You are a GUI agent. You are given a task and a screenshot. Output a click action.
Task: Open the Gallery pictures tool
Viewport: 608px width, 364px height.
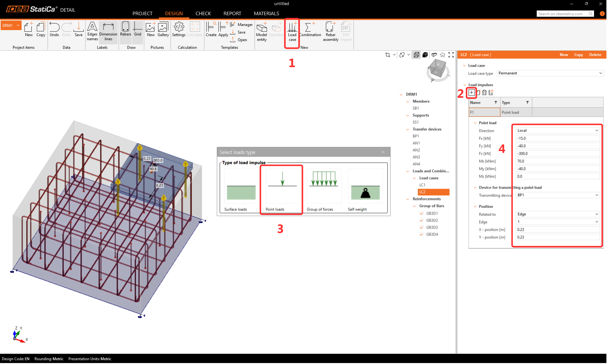[x=163, y=30]
